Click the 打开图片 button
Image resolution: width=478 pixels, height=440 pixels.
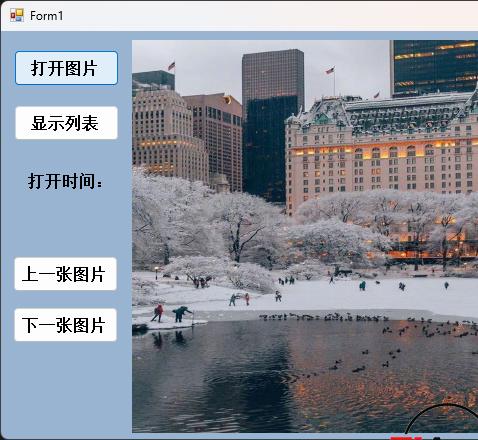coord(66,68)
